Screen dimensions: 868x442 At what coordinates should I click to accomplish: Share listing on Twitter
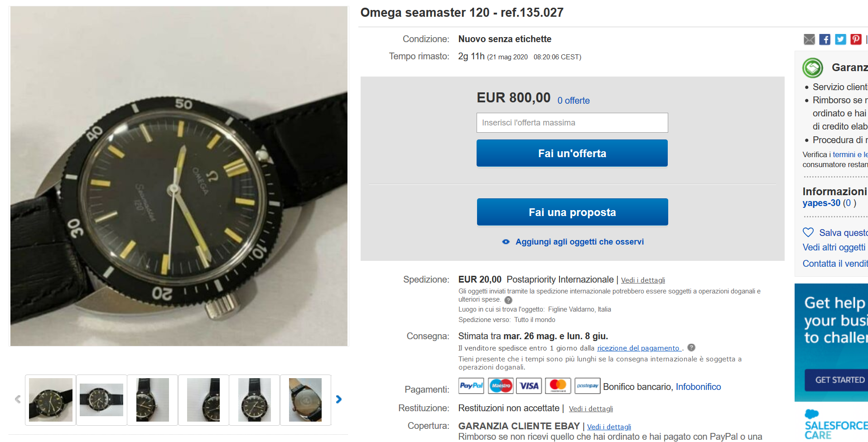point(840,39)
